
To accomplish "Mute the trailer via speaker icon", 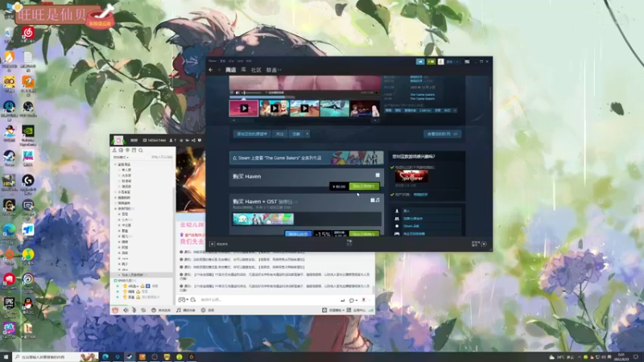I will coord(237,93).
